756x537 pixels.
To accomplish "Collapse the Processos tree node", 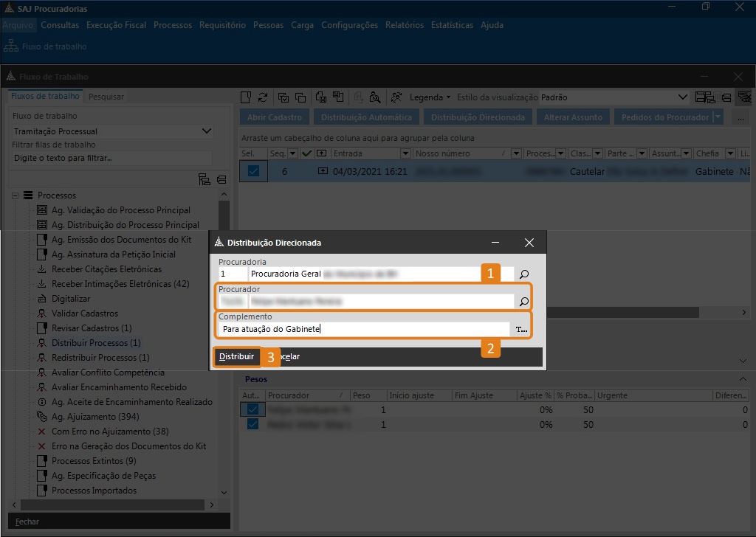I will [x=15, y=195].
